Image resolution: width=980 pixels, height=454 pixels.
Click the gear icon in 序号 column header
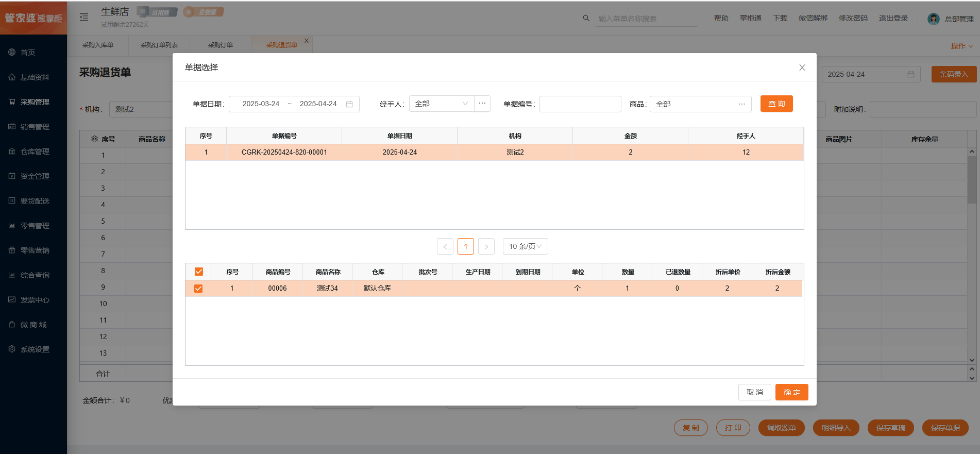click(x=94, y=139)
